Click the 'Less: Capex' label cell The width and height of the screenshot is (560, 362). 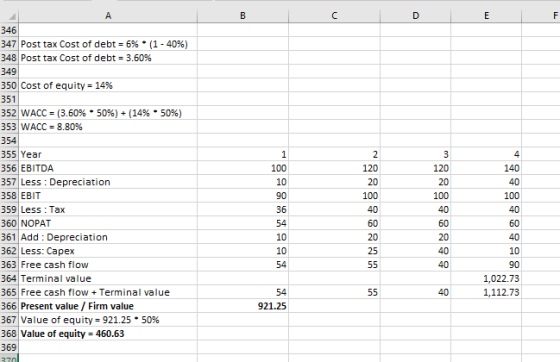108,251
